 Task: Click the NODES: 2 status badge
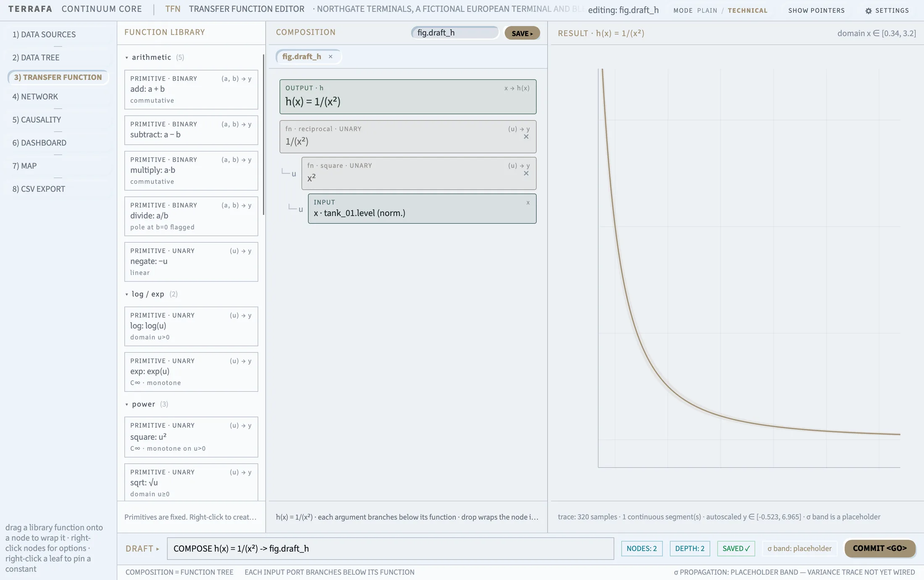point(642,549)
